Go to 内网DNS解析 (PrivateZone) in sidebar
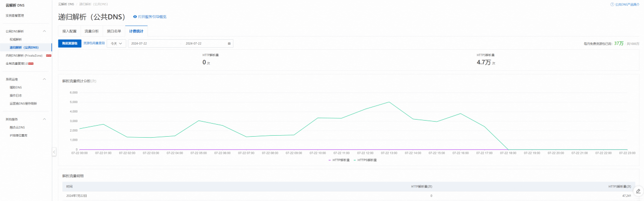 (x=24, y=55)
